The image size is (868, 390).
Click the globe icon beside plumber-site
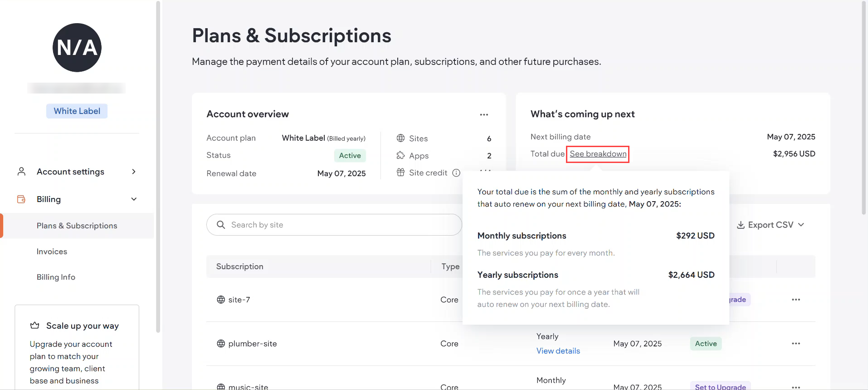[221, 344]
